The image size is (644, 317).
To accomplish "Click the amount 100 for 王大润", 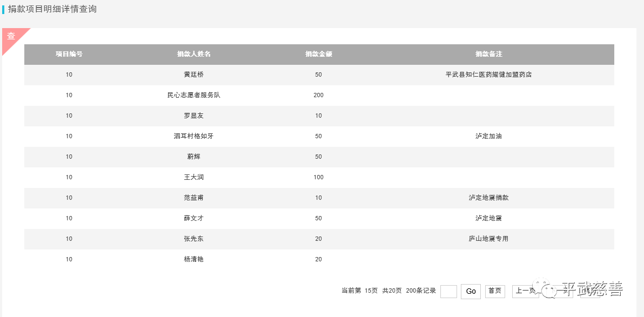I will click(x=318, y=177).
